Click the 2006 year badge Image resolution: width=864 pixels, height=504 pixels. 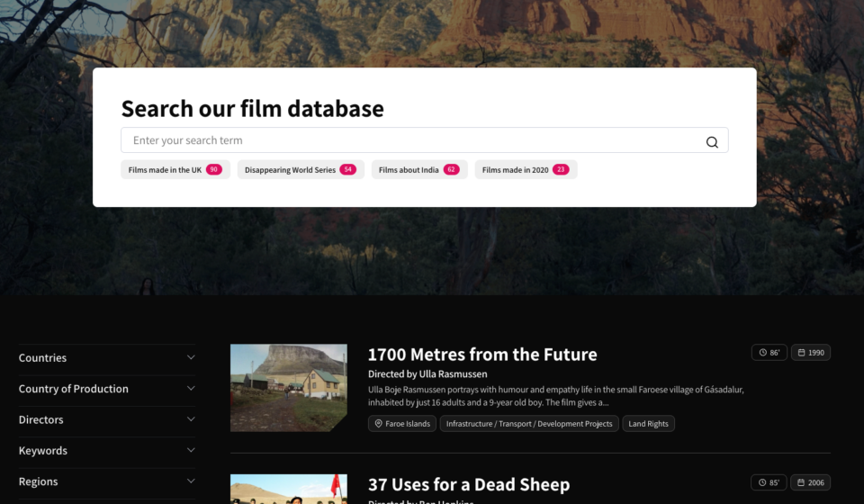(811, 482)
